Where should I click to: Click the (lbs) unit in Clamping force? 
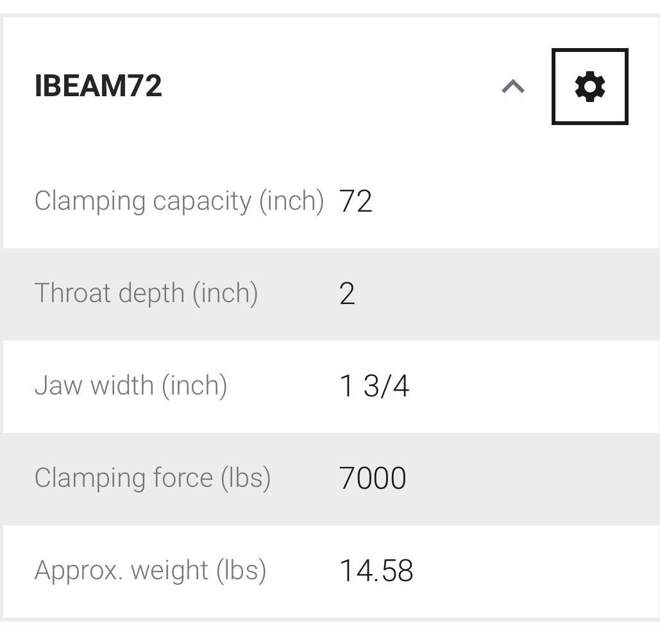tap(246, 479)
